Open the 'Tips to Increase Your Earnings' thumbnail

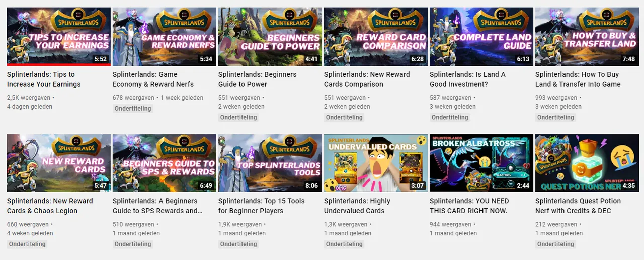(59, 36)
